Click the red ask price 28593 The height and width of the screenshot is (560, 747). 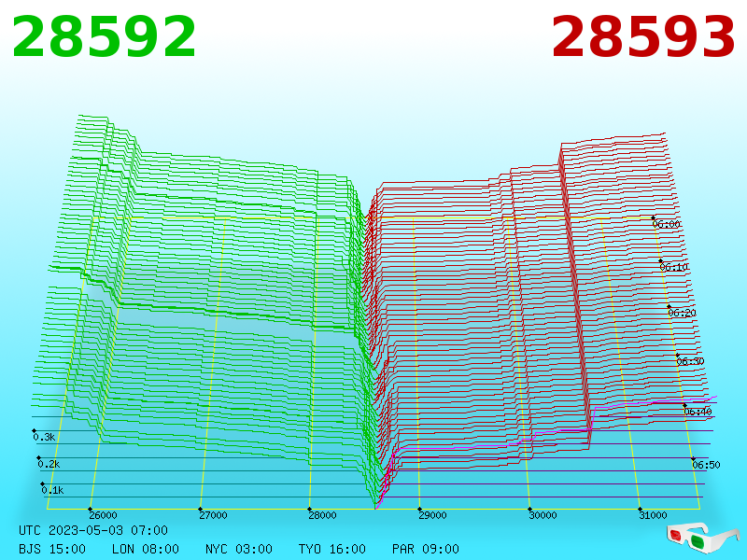point(643,37)
